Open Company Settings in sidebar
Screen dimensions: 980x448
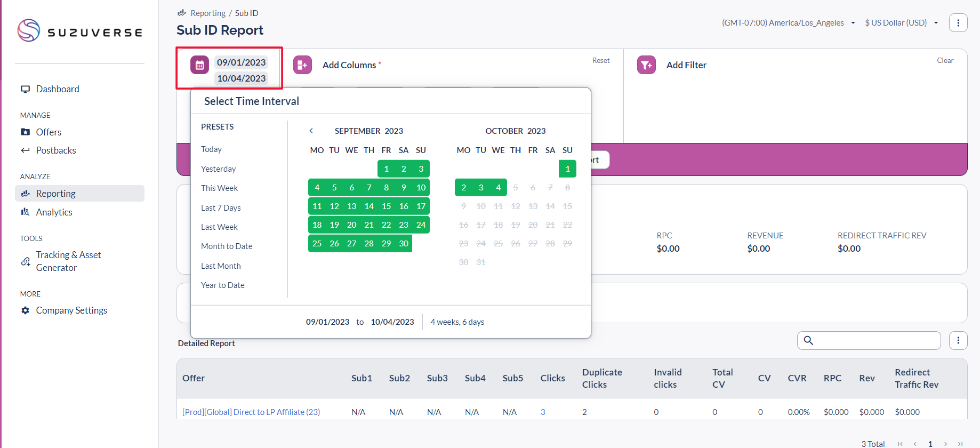tap(71, 310)
